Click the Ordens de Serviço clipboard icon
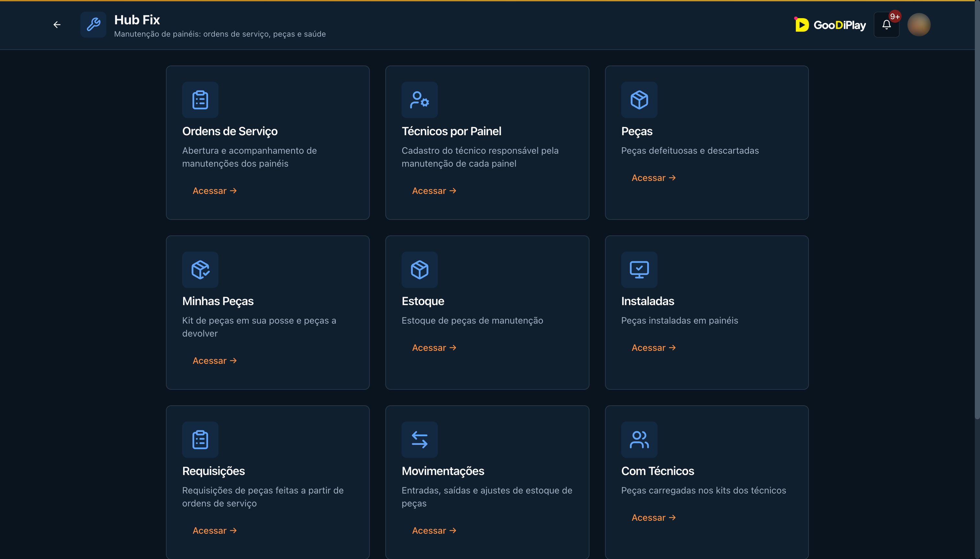This screenshot has height=559, width=980. (x=200, y=100)
